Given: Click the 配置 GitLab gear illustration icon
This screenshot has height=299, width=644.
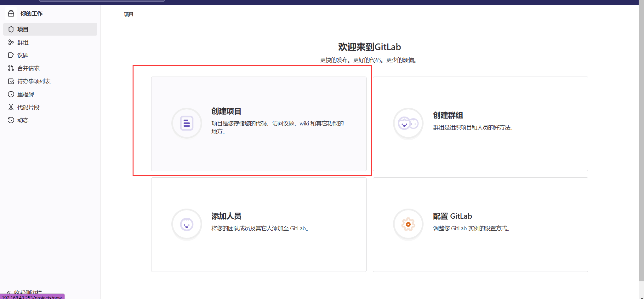Looking at the screenshot, I should pos(408,224).
